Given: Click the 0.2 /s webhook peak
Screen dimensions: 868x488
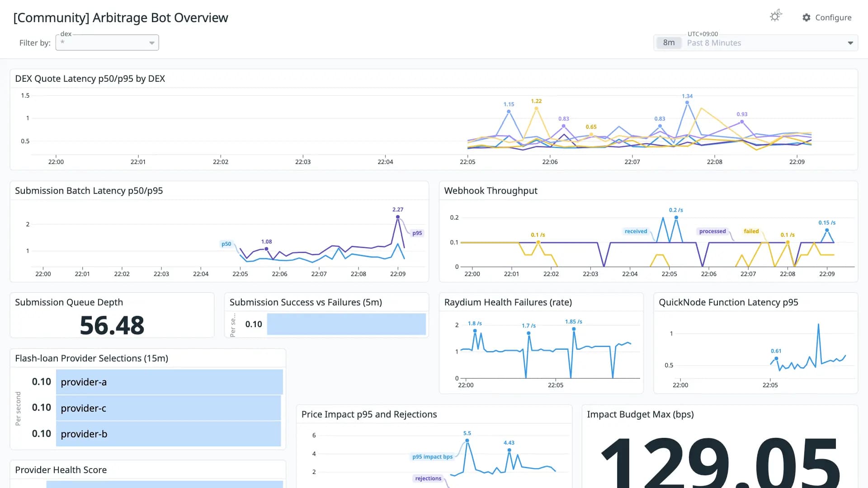Looking at the screenshot, I should click(x=676, y=217).
